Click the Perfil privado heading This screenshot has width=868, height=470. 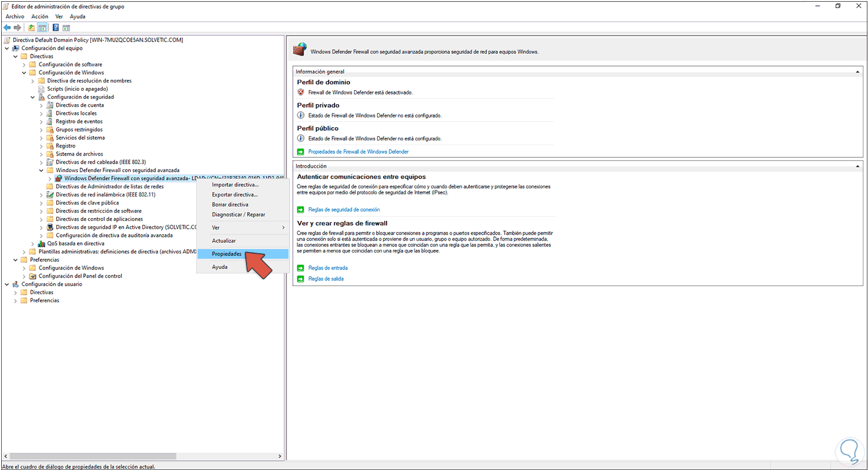click(x=318, y=105)
